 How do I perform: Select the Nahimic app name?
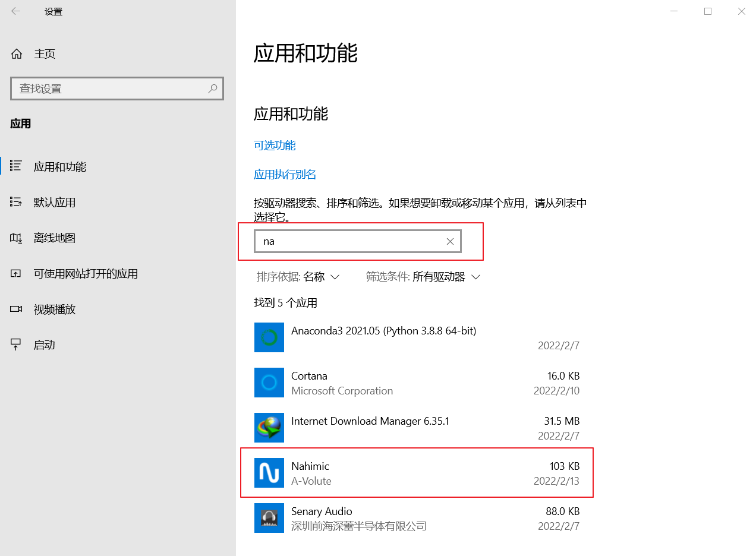310,466
